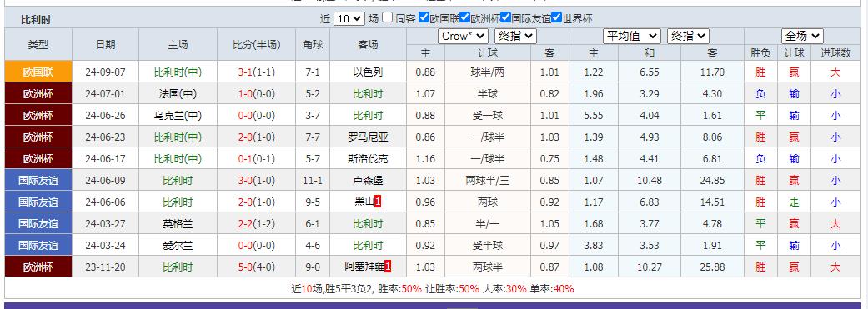Image resolution: width=868 pixels, height=309 pixels.
Task: Click the 日期 column header
Action: [106, 45]
